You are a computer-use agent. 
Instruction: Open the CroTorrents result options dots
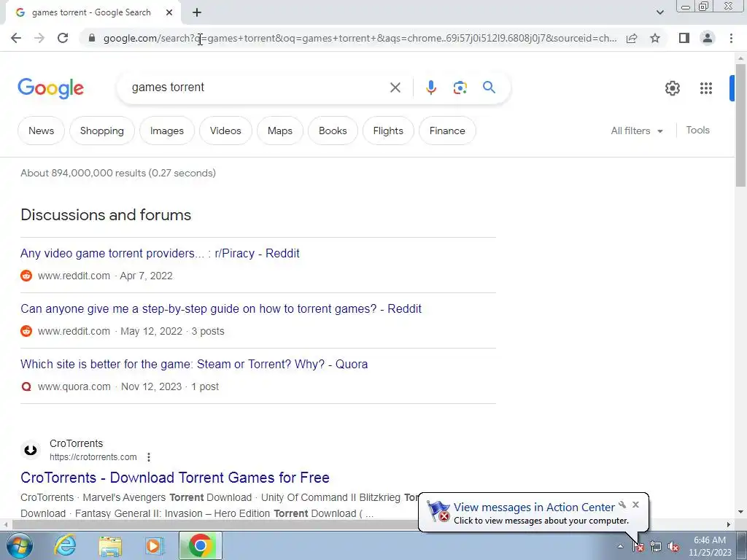click(x=149, y=457)
